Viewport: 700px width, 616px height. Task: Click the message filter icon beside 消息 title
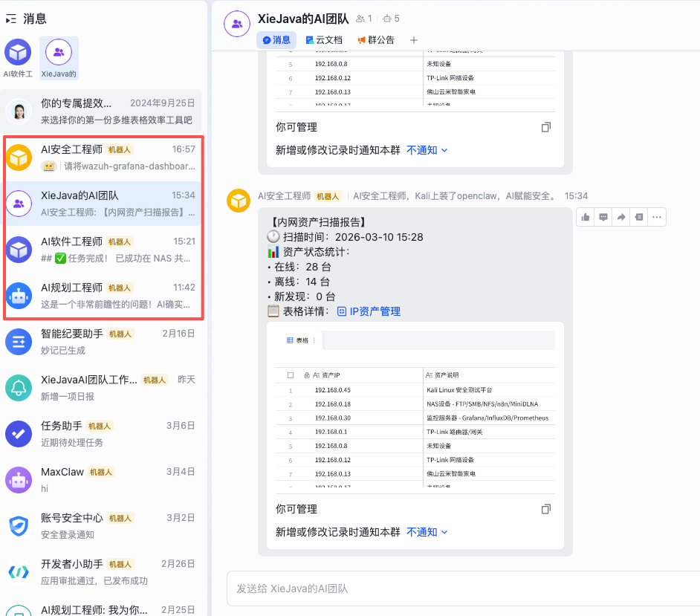tap(10, 18)
